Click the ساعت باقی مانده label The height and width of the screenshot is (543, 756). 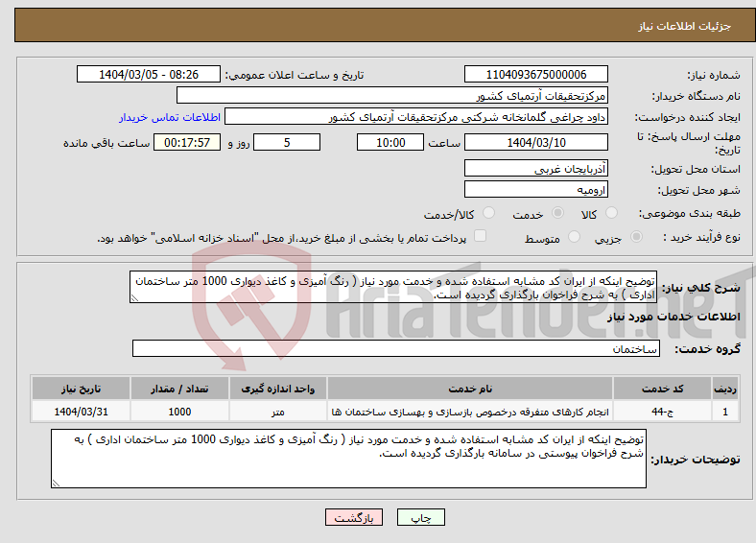(106, 143)
